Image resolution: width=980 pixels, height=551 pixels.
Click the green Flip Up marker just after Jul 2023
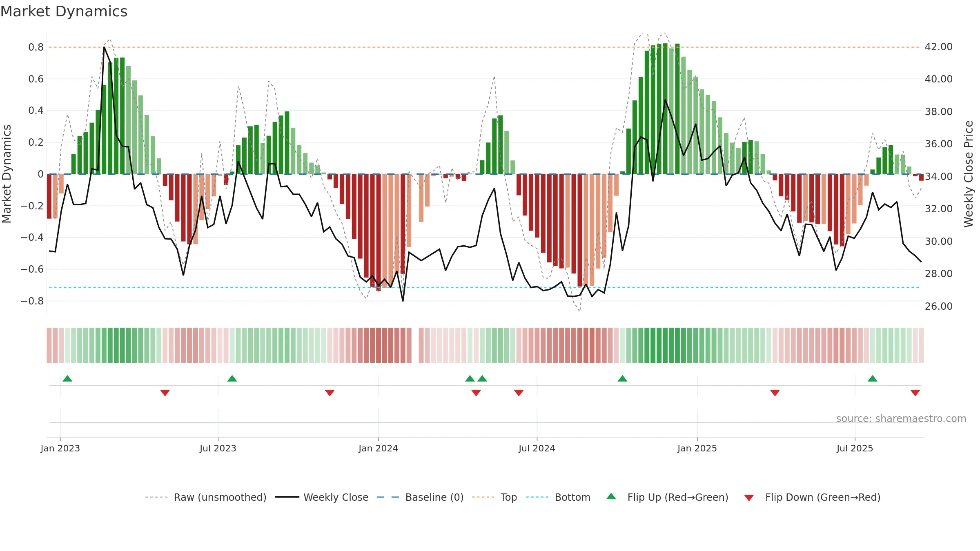pyautogui.click(x=232, y=378)
